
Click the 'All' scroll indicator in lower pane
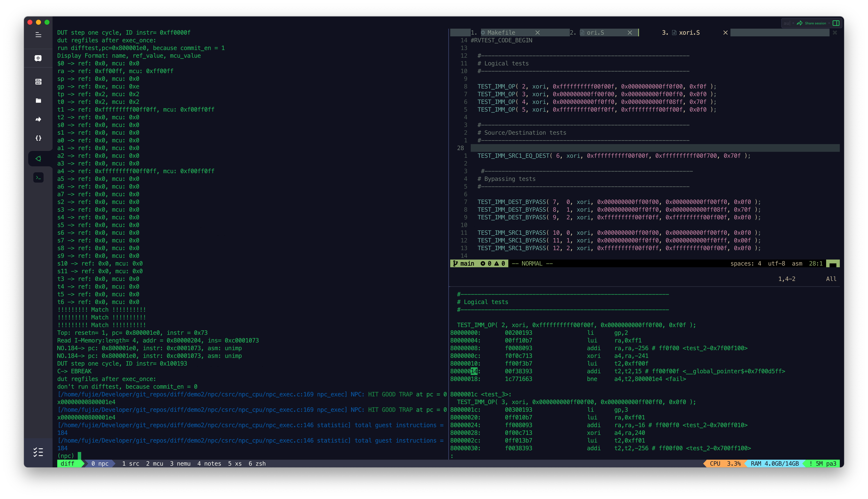pos(831,279)
